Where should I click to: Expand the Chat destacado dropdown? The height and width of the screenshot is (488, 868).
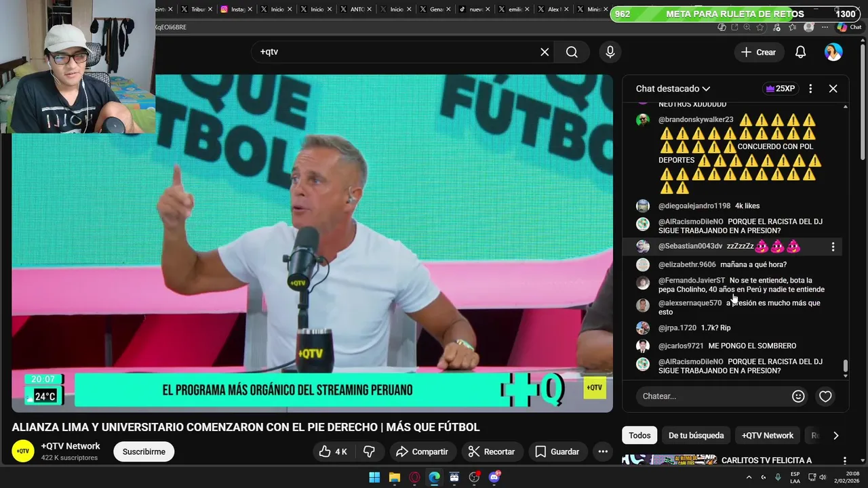[x=673, y=89]
